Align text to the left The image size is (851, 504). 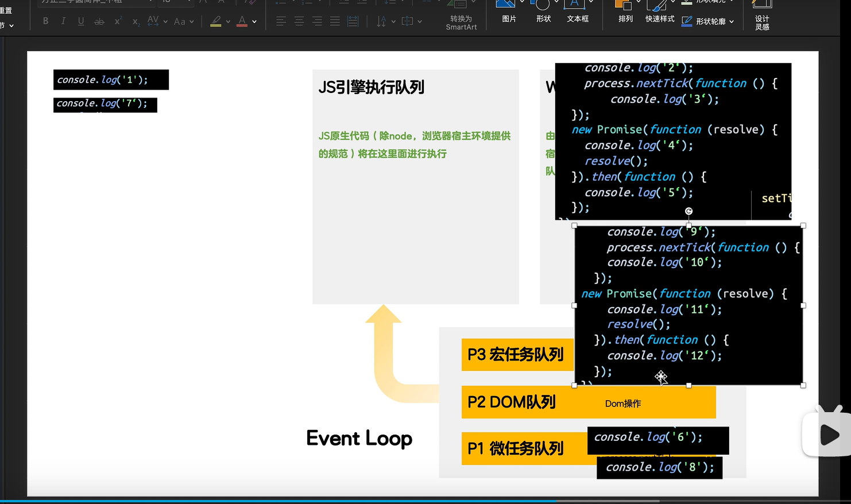coord(281,21)
